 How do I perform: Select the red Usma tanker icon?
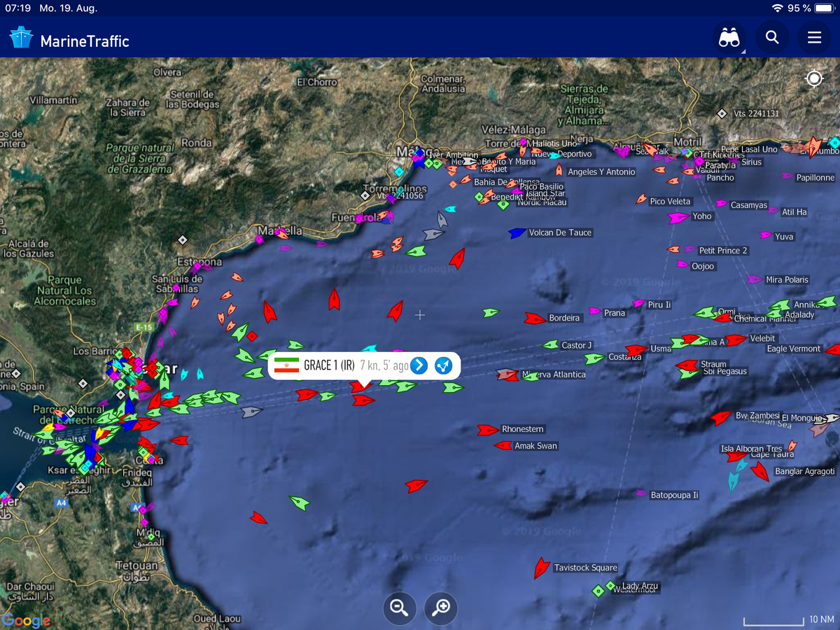point(636,349)
